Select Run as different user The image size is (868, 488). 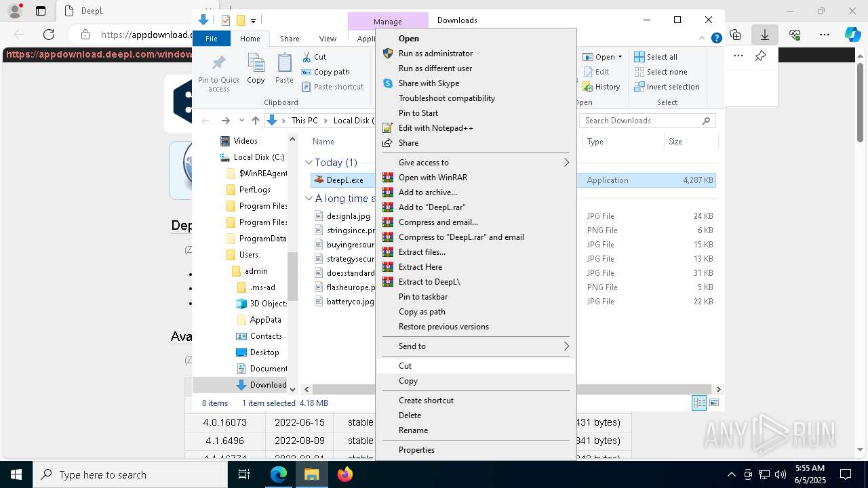(x=435, y=68)
